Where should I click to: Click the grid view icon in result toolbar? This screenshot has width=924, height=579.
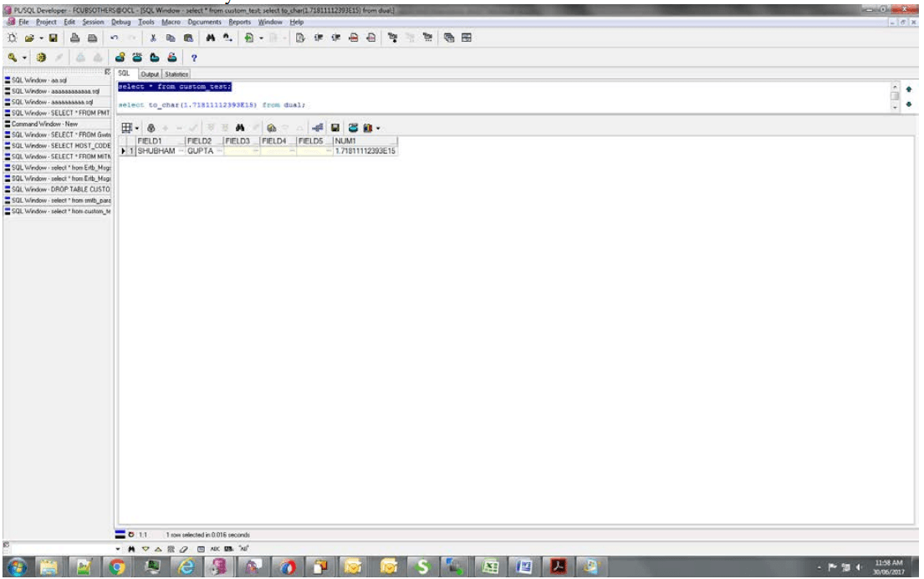click(x=126, y=128)
